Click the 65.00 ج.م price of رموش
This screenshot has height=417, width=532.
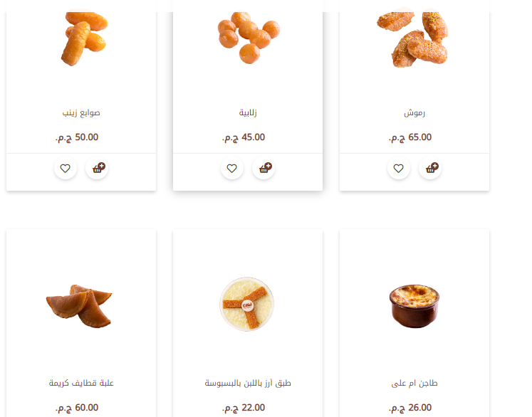[410, 137]
